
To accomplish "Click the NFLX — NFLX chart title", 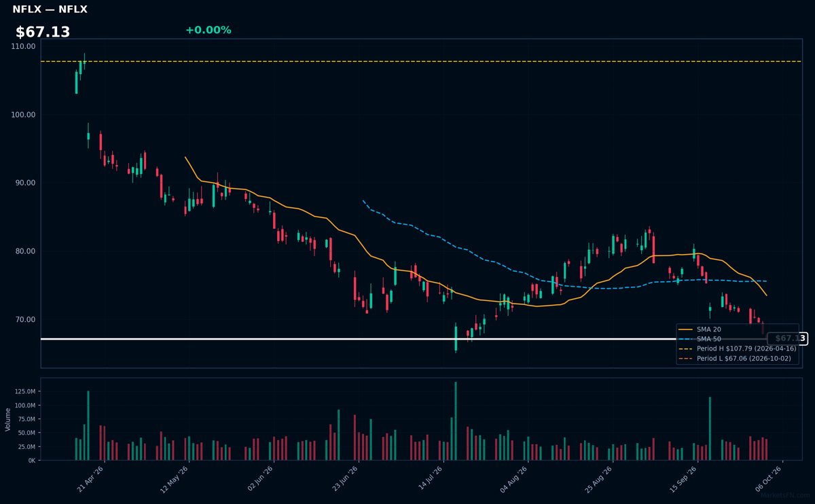I will point(50,10).
